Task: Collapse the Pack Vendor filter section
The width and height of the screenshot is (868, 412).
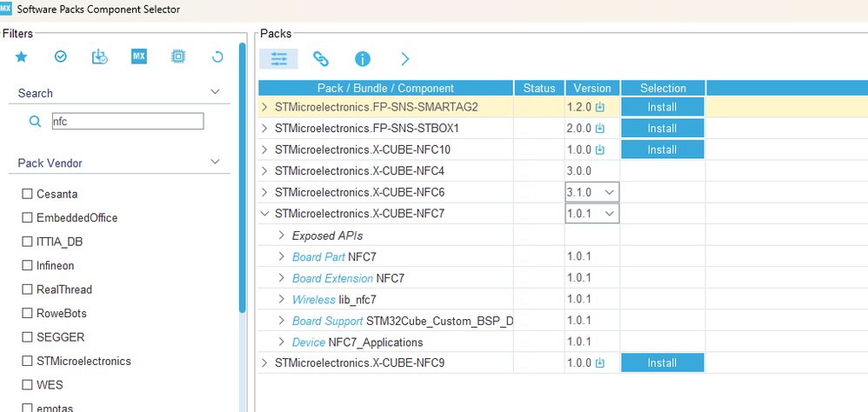Action: 216,162
